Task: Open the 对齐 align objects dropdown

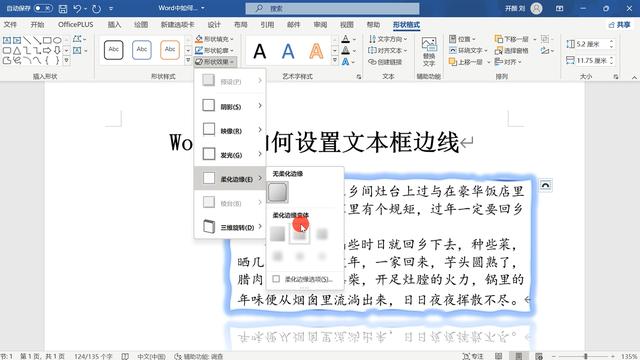Action: (508, 62)
